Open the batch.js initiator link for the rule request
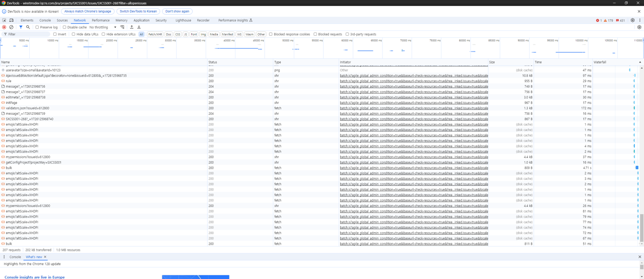Viewport: 644px width, 279px height. click(414, 81)
